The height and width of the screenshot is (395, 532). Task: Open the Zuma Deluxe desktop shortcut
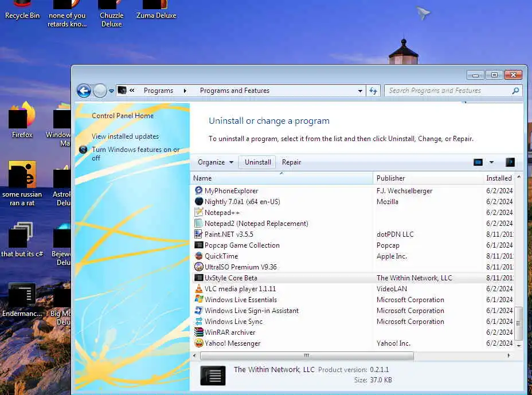tap(156, 10)
